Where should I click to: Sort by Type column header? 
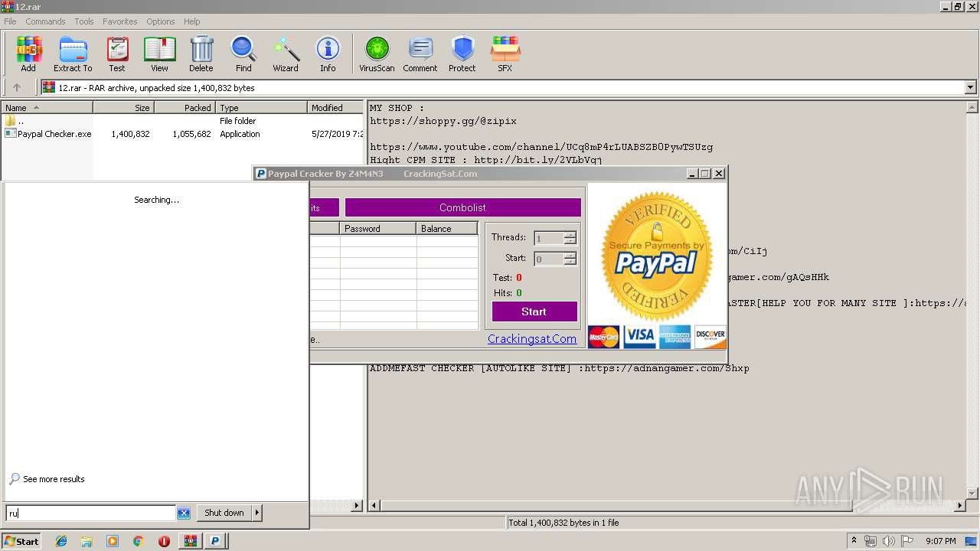tap(261, 108)
